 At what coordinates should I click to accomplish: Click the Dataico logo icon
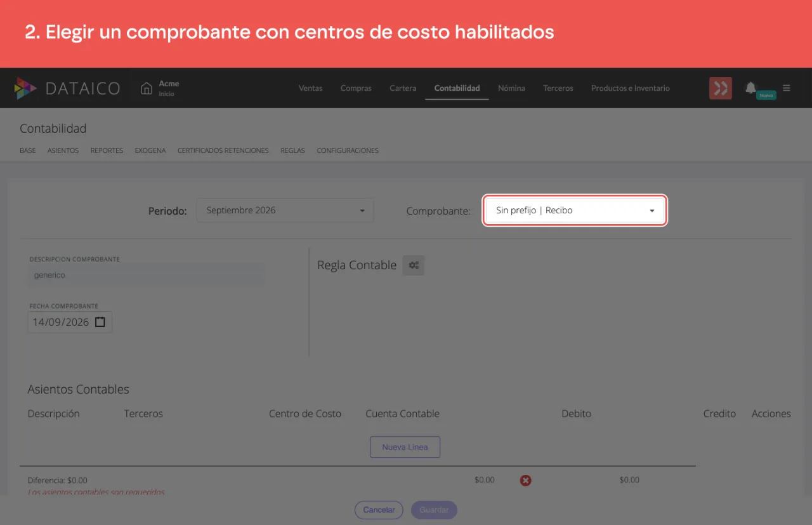25,88
